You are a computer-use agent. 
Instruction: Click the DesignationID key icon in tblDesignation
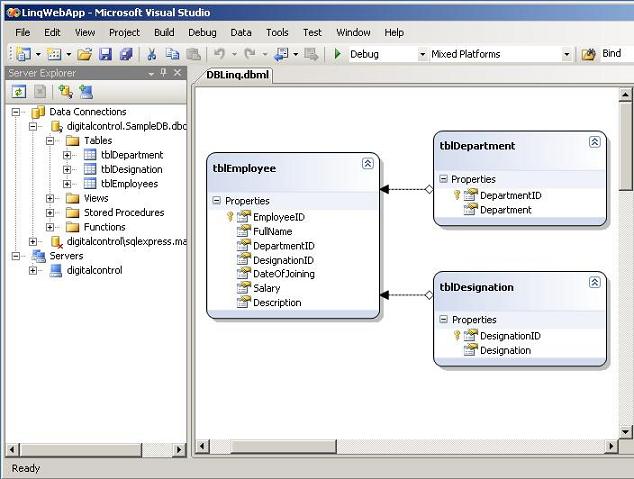[457, 336]
